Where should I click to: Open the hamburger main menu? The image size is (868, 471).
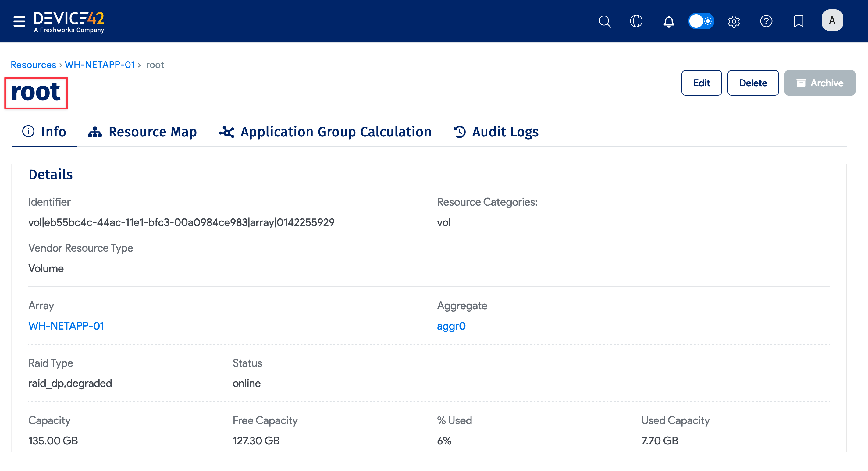pos(19,21)
